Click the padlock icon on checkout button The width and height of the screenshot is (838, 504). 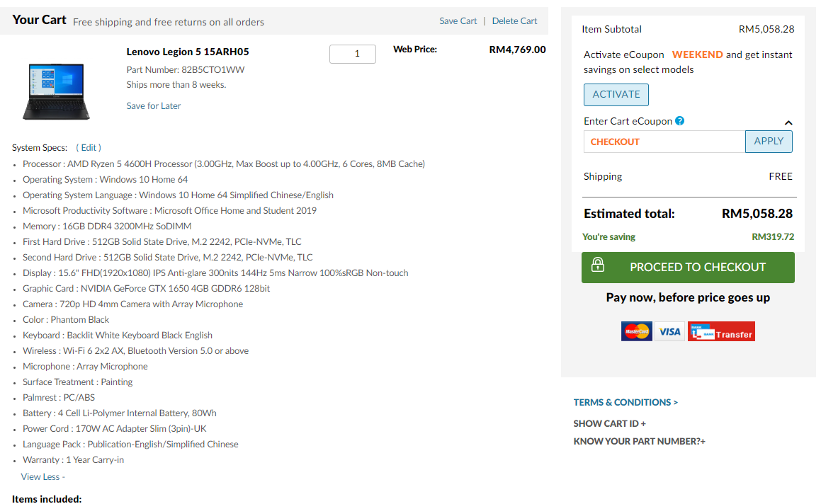click(597, 264)
